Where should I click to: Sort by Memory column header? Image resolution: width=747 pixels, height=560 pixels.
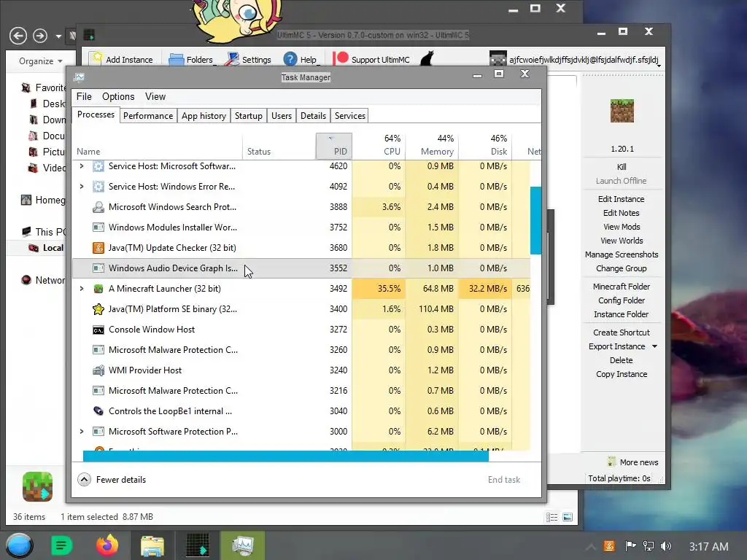(432, 146)
